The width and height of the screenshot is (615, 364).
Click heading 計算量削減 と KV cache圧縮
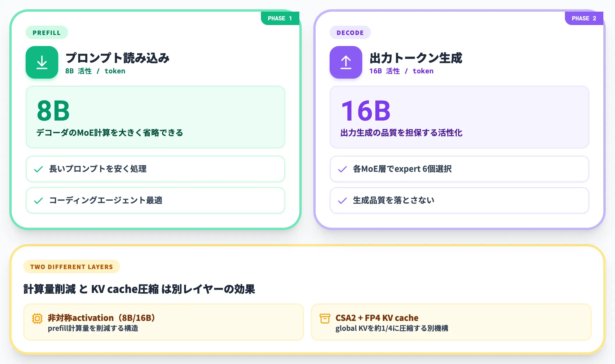point(139,289)
